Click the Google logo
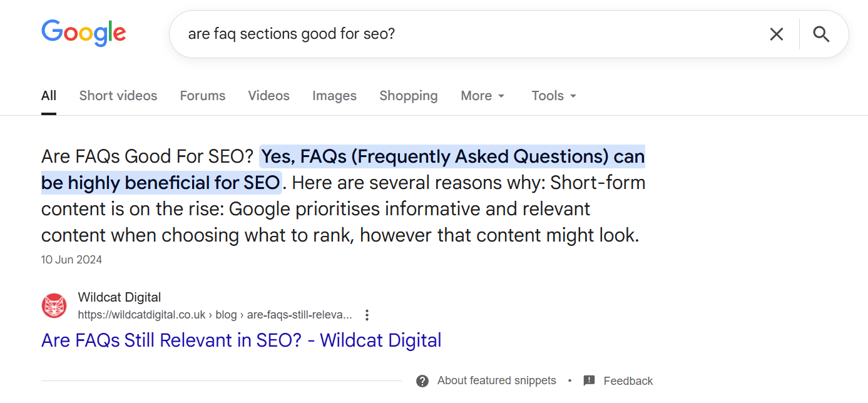This screenshot has height=403, width=868. (84, 33)
